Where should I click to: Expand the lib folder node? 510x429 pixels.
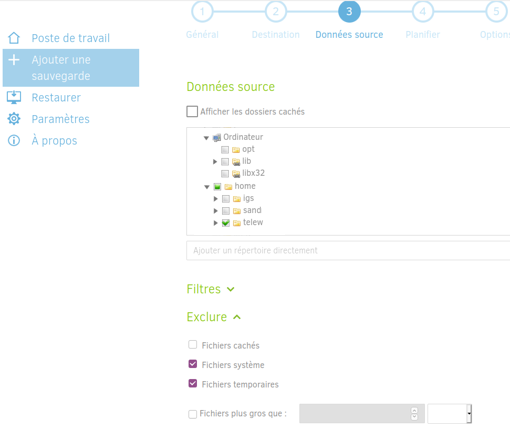click(215, 162)
